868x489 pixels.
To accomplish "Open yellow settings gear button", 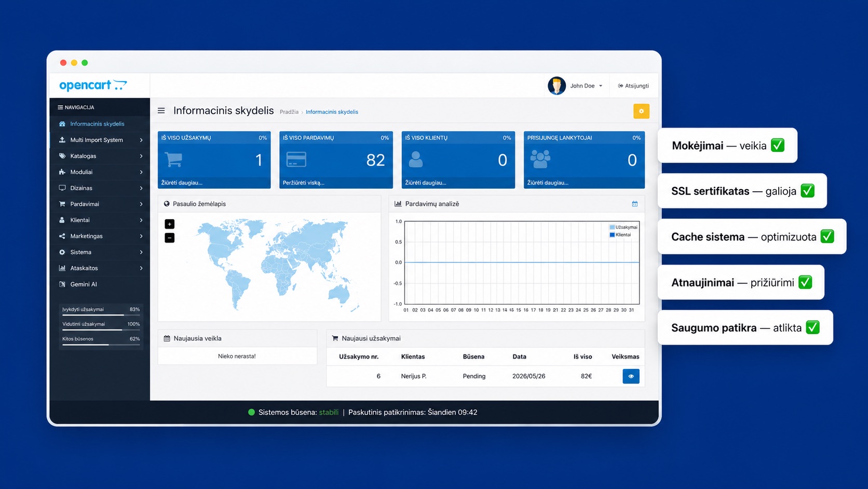I will pos(641,111).
